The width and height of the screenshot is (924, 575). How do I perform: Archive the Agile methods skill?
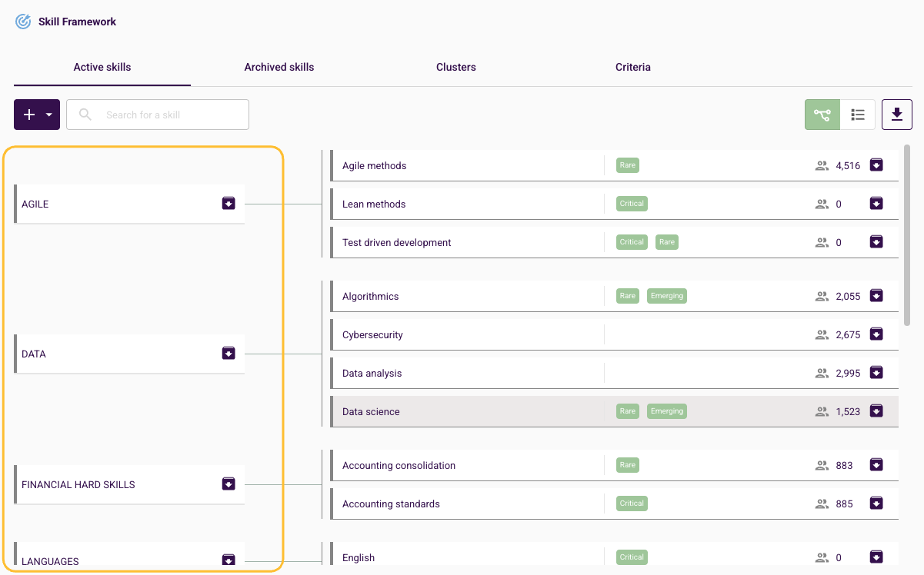pyautogui.click(x=876, y=165)
